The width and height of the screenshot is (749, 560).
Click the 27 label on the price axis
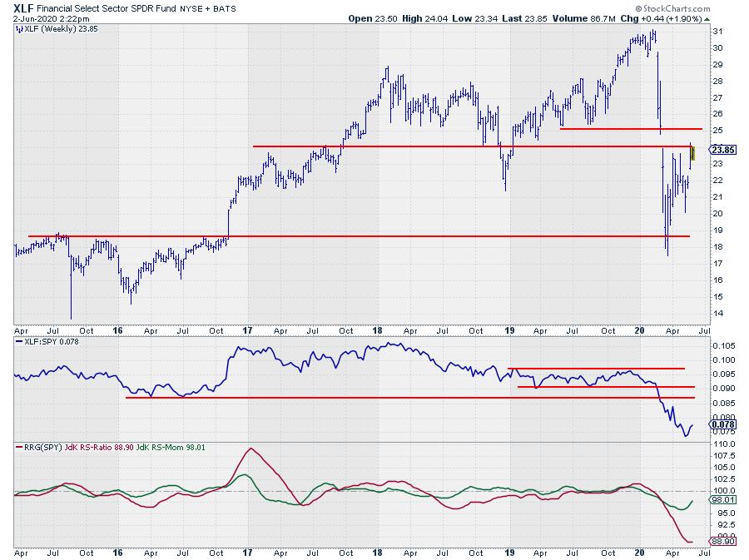click(717, 98)
